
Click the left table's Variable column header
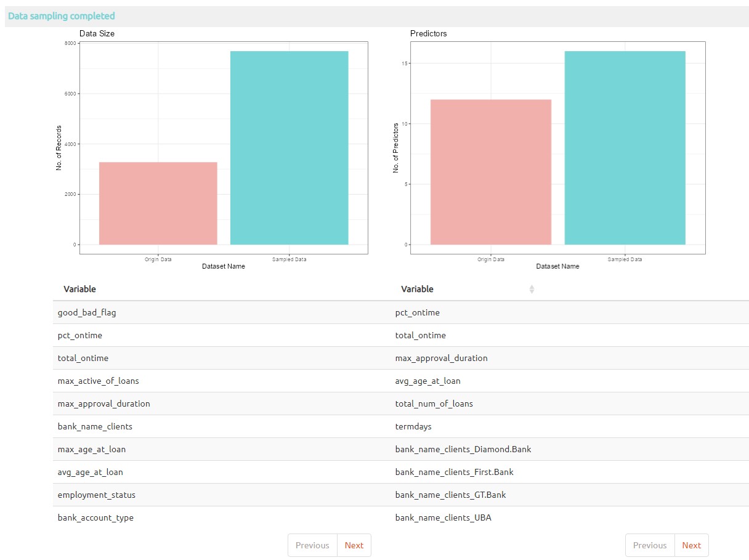tap(80, 289)
